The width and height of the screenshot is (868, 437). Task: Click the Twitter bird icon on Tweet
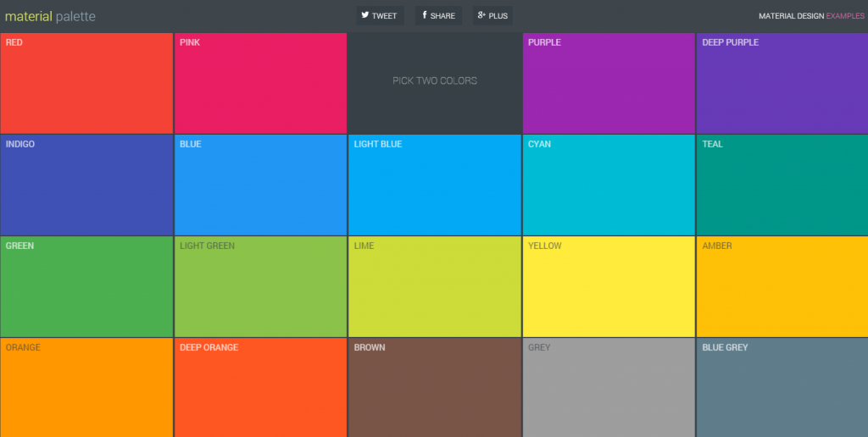click(x=364, y=15)
